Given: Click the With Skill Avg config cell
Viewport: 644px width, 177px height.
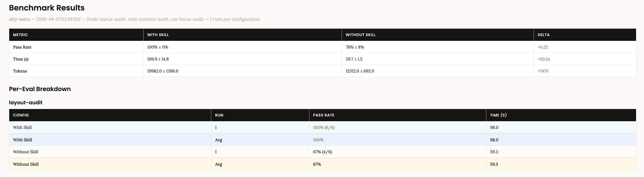Looking at the screenshot, I should click(110, 140).
